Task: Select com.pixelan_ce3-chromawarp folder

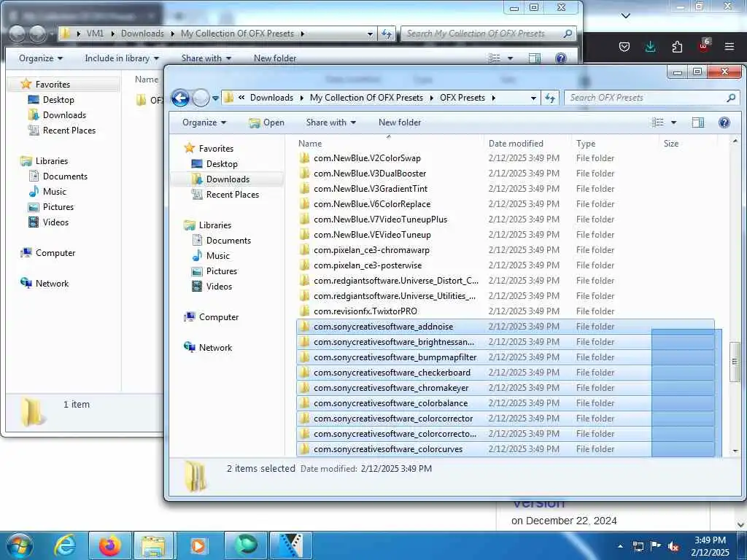Action: pos(371,250)
